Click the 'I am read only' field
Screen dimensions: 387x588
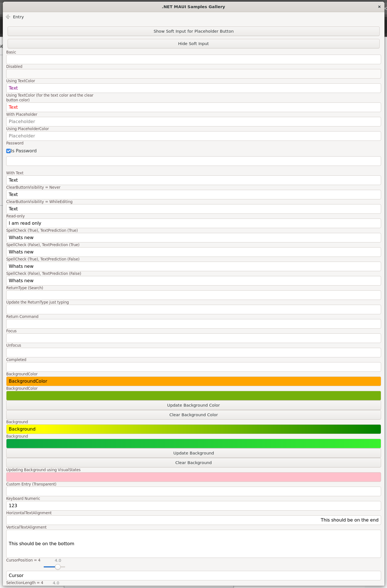pos(193,223)
